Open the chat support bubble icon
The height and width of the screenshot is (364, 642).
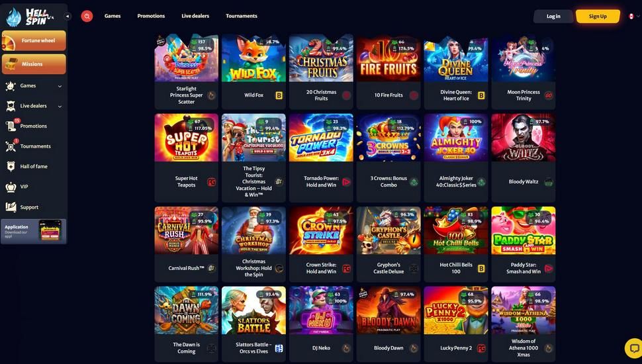click(633, 348)
